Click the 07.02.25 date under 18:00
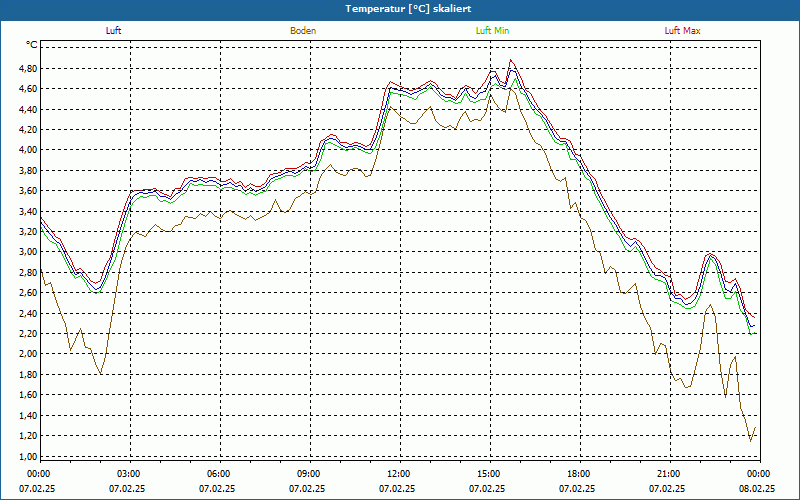This screenshot has width=800, height=500. [577, 489]
